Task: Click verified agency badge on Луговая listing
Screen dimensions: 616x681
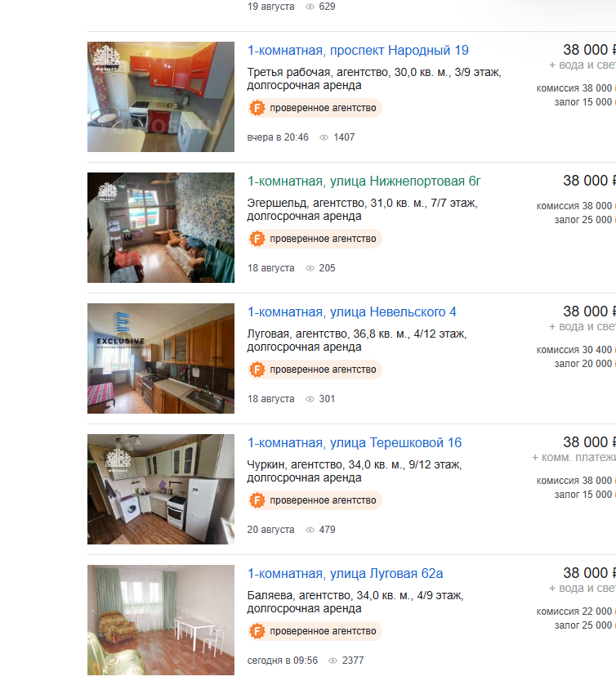Action: pos(315,630)
